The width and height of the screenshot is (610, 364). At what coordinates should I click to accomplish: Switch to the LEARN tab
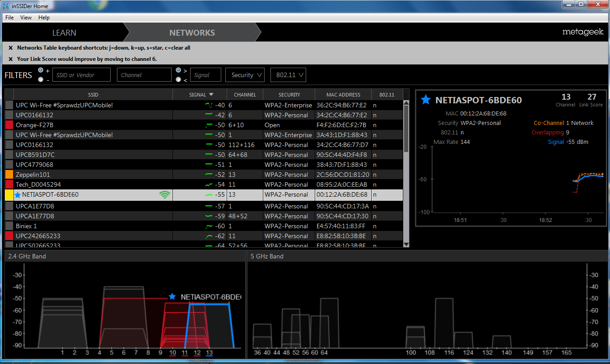pos(64,33)
